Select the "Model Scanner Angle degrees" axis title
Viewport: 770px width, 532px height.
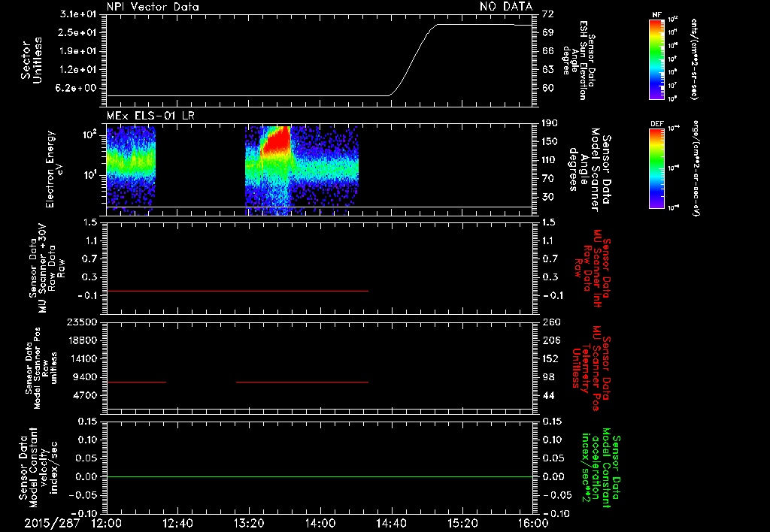coord(590,170)
